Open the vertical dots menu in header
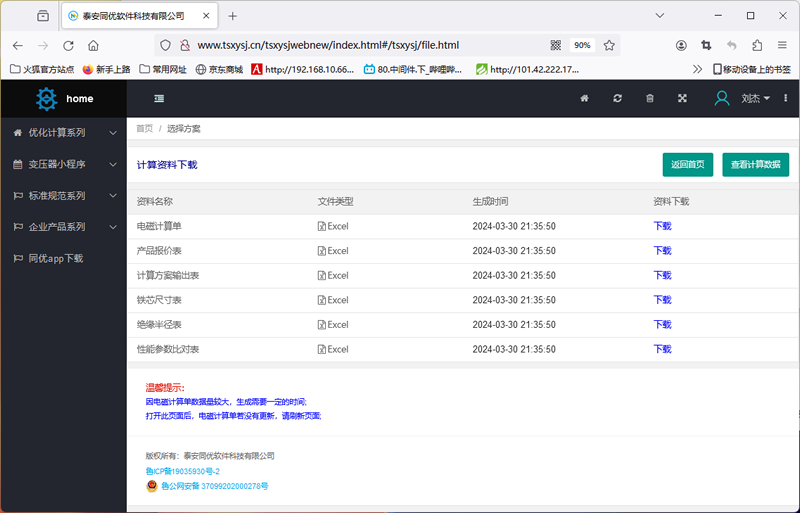The image size is (800, 513). 785,98
